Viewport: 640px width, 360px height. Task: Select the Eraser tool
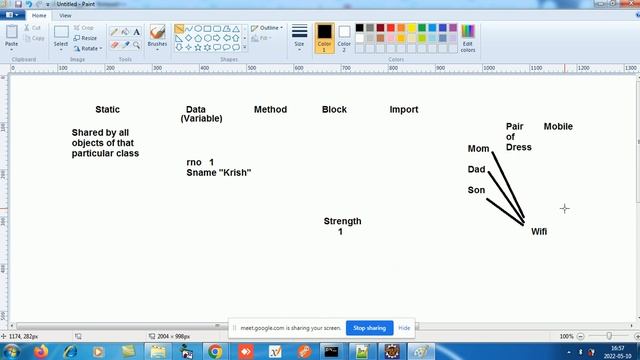(114, 44)
